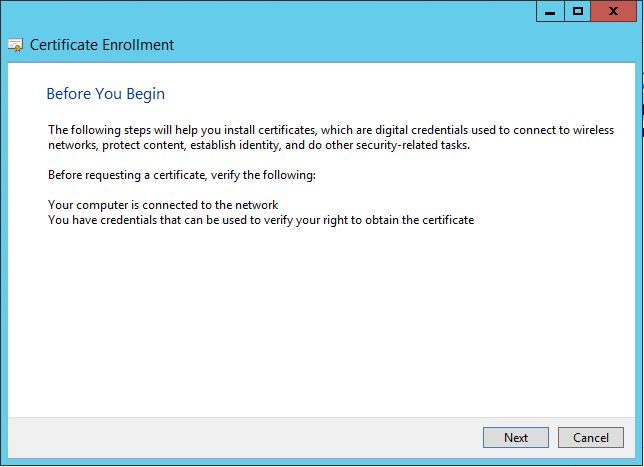The image size is (644, 467).
Task: Select the 'Before You Begin' heading
Action: pyautogui.click(x=106, y=94)
